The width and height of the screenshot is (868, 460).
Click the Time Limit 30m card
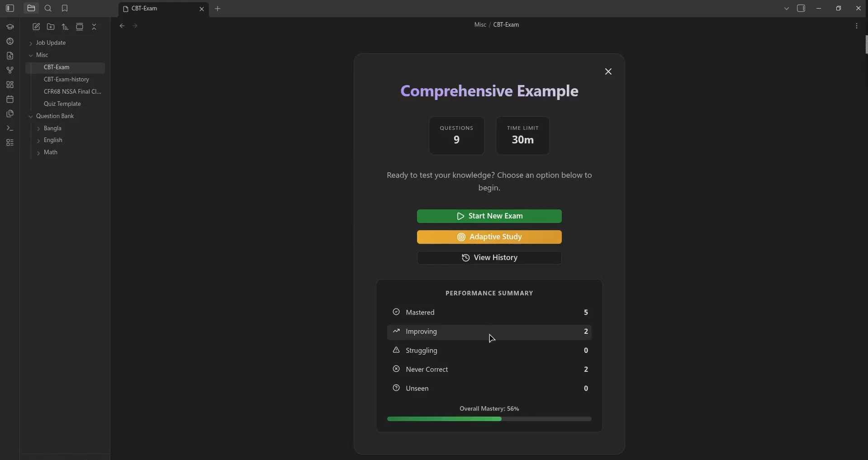522,136
